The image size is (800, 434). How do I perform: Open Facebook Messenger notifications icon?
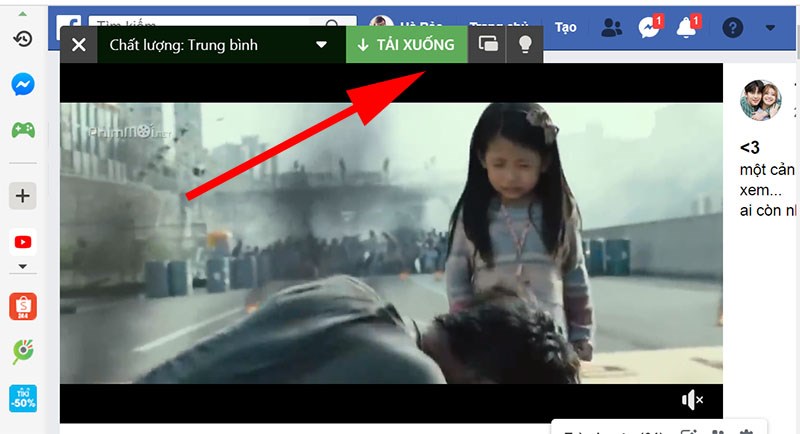point(649,28)
